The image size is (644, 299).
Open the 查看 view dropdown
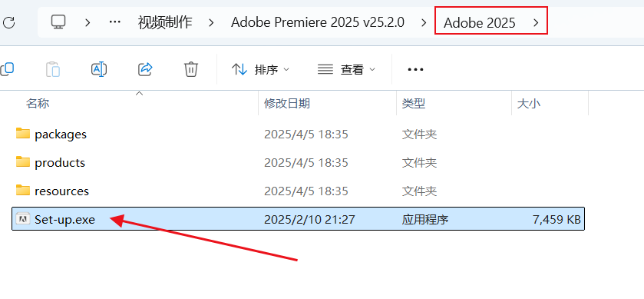click(x=347, y=69)
